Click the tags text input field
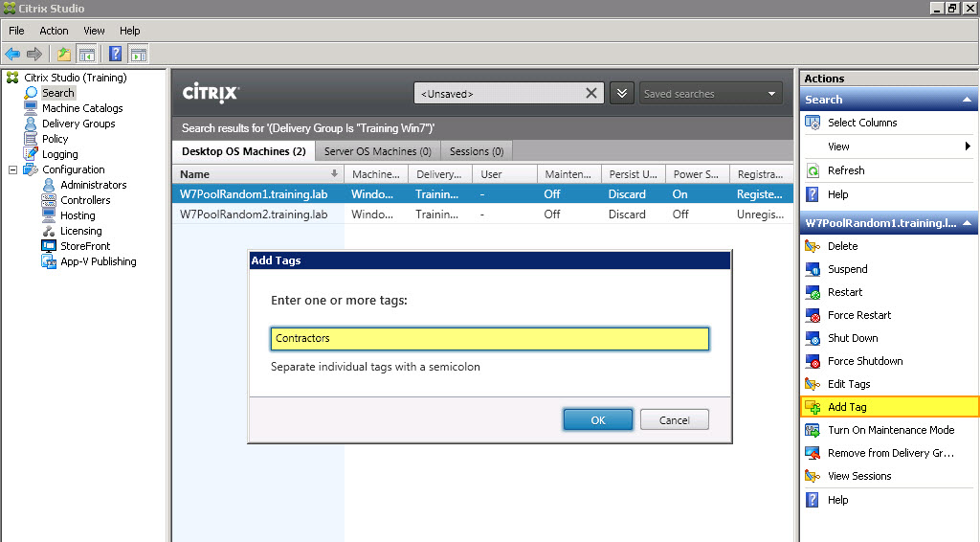This screenshot has width=980, height=542. click(x=489, y=339)
